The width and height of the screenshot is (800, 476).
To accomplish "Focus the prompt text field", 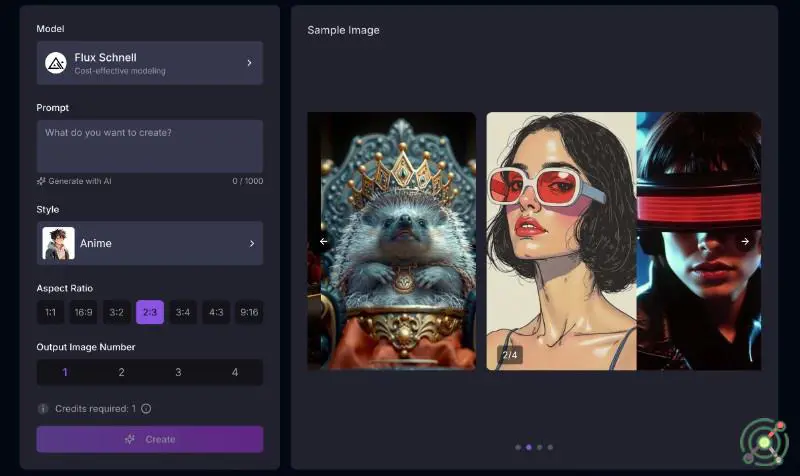I will pos(150,146).
